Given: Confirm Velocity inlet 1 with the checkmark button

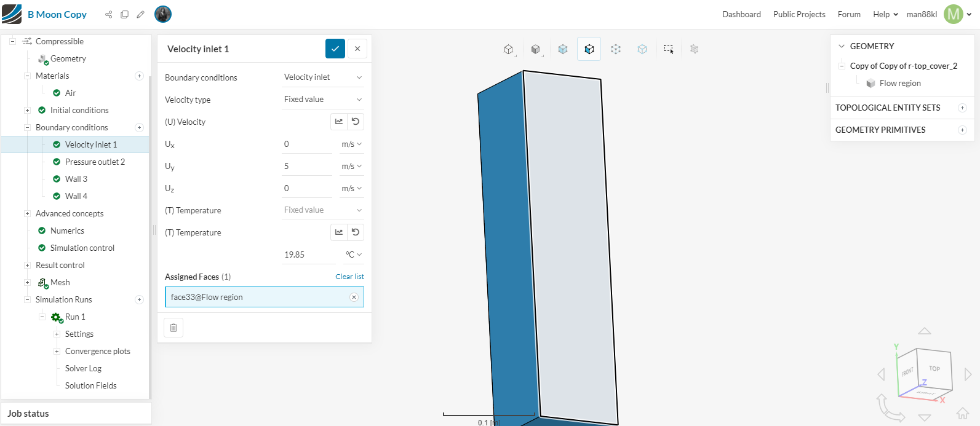Looking at the screenshot, I should [x=335, y=49].
